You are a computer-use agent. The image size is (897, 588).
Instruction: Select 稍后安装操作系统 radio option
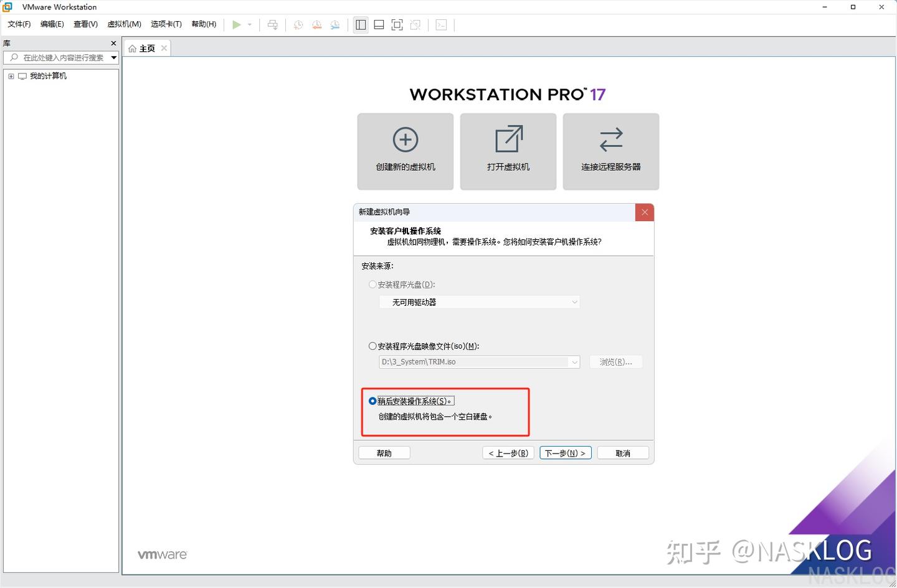click(372, 401)
